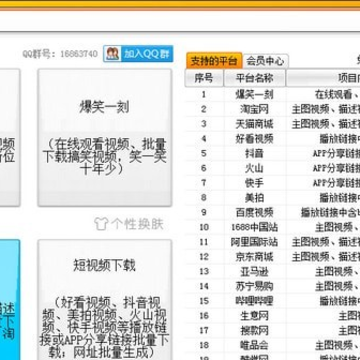Click row number 16 in 序号 column
Image resolution: width=360 pixels, height=360 pixels.
coord(204,316)
